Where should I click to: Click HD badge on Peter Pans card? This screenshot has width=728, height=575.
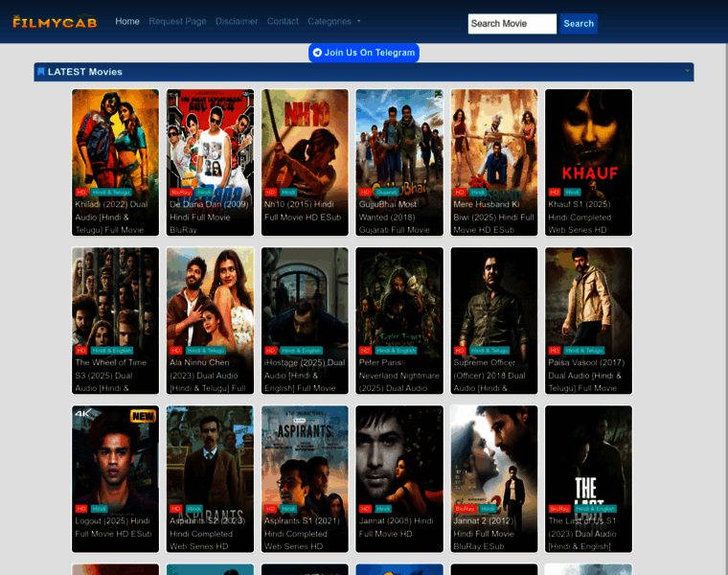tap(365, 350)
